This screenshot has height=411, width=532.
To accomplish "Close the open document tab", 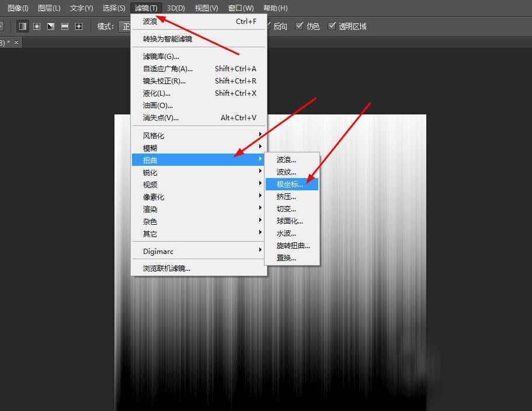I will click(x=16, y=42).
